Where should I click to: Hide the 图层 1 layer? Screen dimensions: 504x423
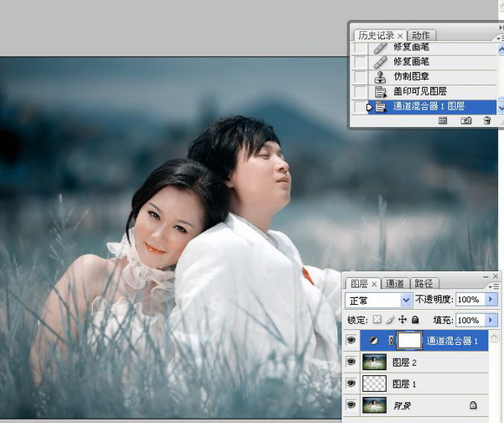[x=351, y=384]
